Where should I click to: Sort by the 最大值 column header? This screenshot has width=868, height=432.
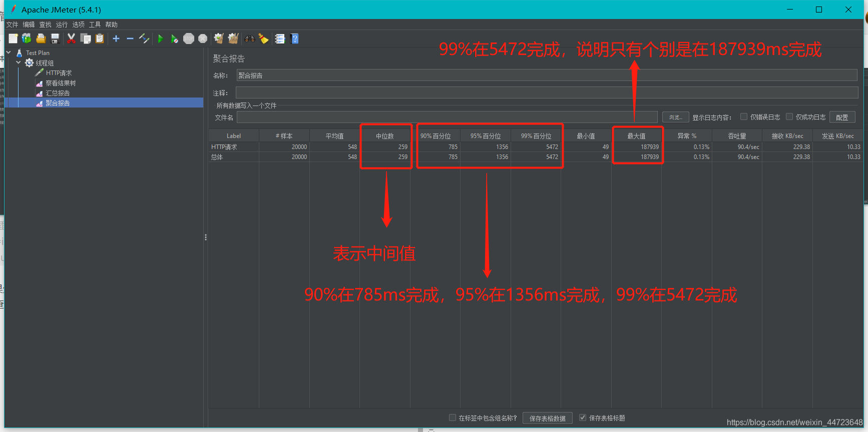click(637, 136)
